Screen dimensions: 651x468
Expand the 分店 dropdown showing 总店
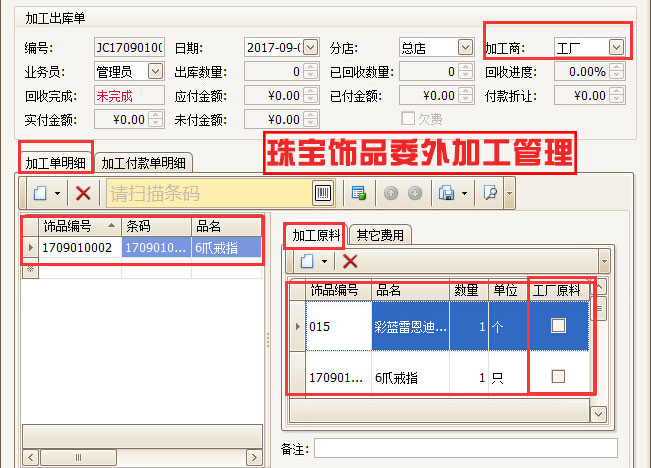click(x=464, y=47)
